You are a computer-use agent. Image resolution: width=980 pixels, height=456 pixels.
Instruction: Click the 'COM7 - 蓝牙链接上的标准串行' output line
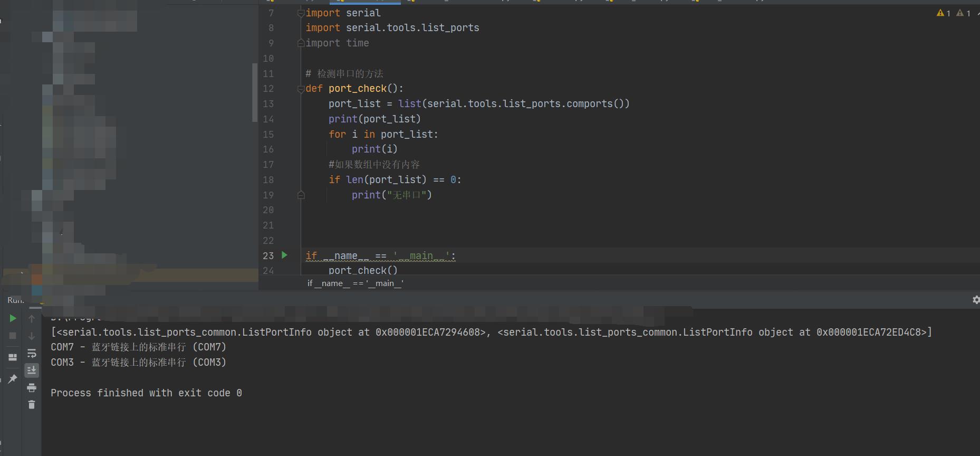coord(138,347)
